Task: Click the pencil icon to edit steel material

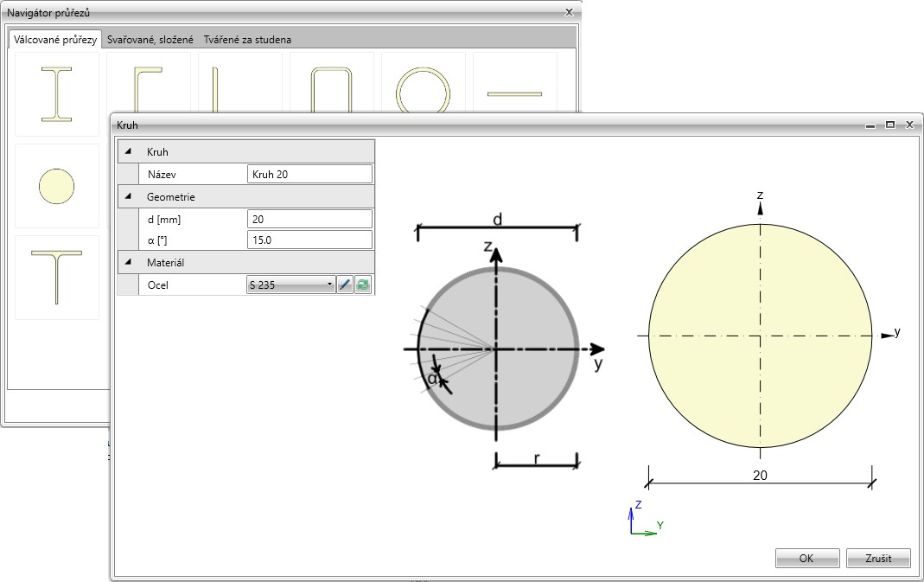Action: click(x=345, y=285)
